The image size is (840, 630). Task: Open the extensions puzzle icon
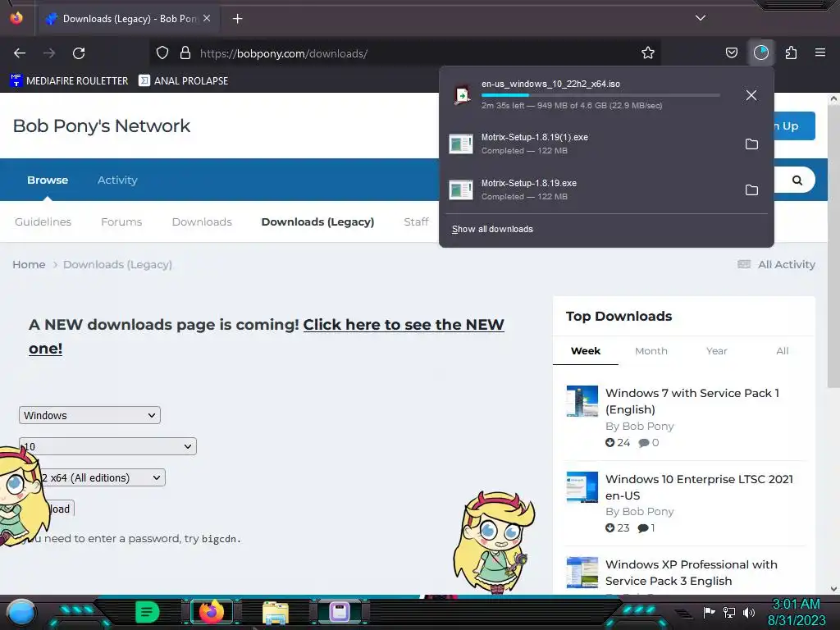click(791, 53)
